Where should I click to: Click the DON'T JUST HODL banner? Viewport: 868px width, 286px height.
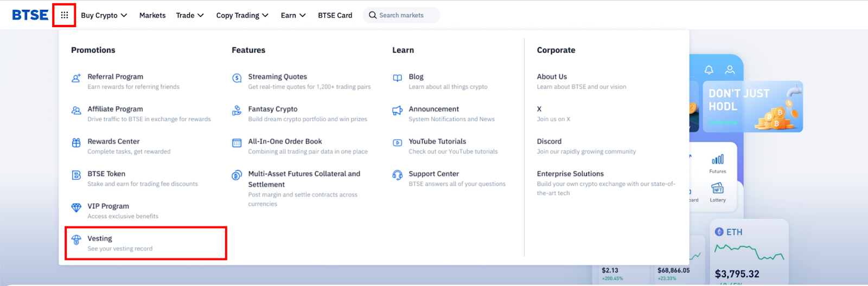click(752, 107)
